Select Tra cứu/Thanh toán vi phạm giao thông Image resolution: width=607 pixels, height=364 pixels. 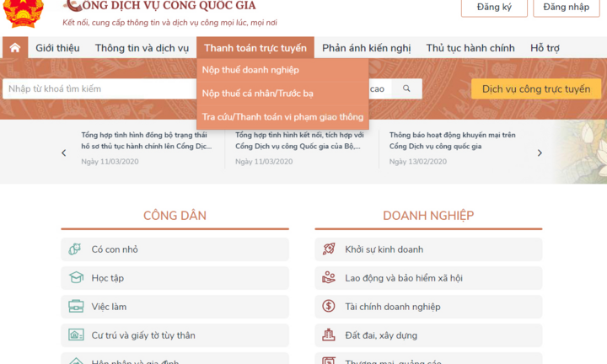[282, 117]
